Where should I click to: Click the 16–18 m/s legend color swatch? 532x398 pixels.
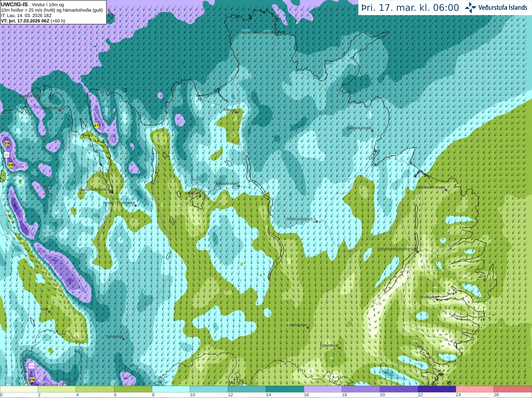click(x=323, y=389)
